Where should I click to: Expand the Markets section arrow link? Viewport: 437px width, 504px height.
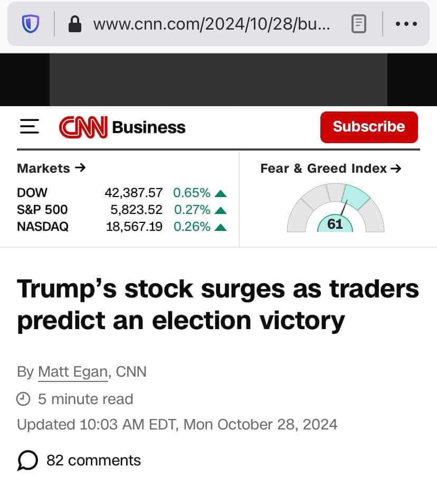click(51, 169)
